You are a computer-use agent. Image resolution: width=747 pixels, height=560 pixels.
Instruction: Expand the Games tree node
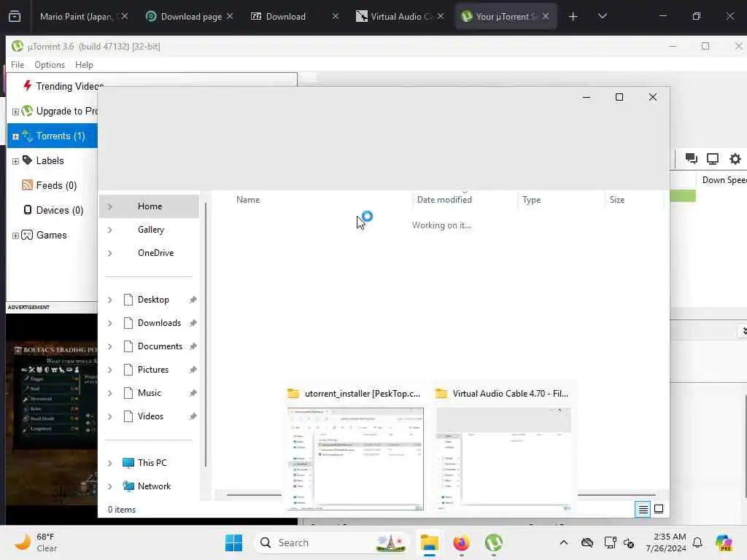click(15, 236)
